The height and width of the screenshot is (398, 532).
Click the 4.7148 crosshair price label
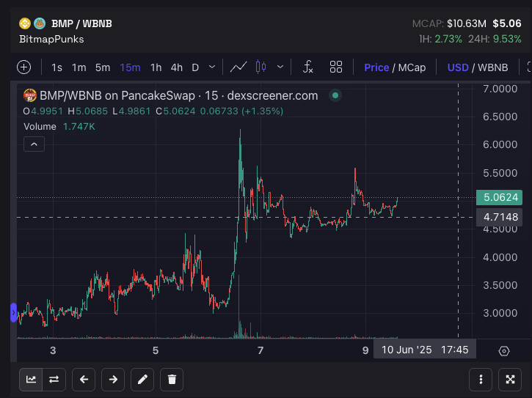point(499,217)
